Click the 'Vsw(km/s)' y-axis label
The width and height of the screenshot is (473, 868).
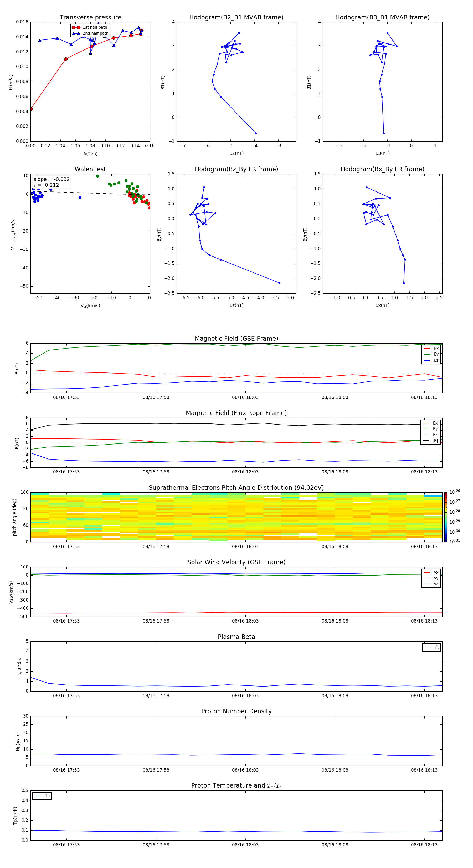(11, 592)
